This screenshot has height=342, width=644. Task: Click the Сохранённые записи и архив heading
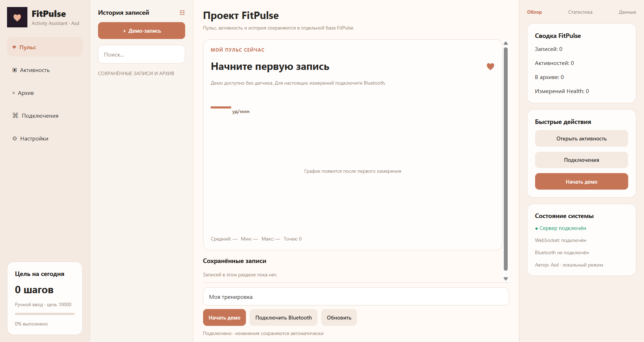click(x=136, y=73)
